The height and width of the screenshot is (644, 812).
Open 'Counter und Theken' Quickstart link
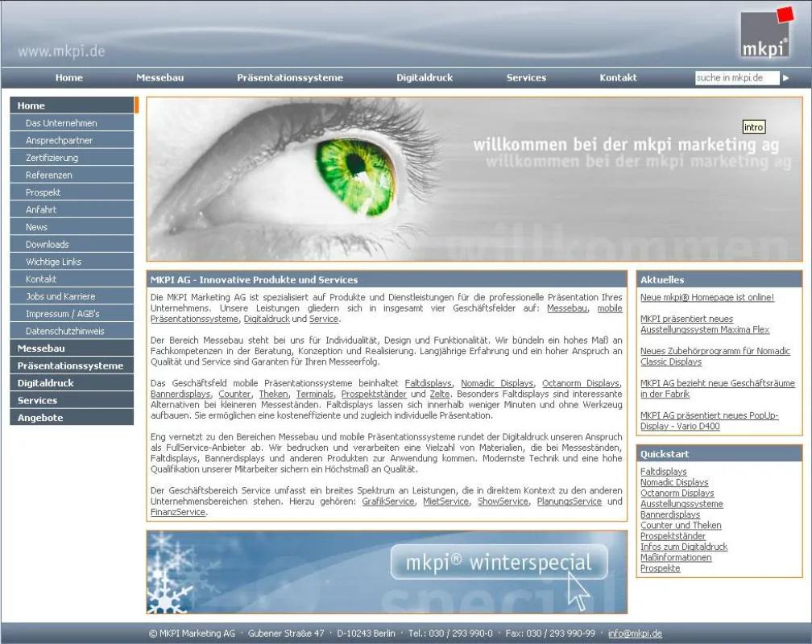coord(681,526)
